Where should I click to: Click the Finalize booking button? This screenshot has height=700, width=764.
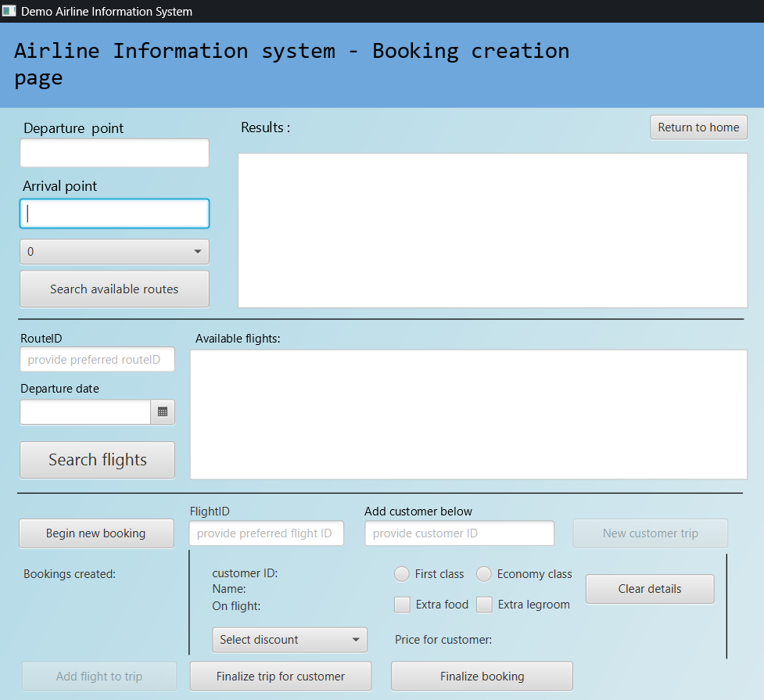coord(482,676)
